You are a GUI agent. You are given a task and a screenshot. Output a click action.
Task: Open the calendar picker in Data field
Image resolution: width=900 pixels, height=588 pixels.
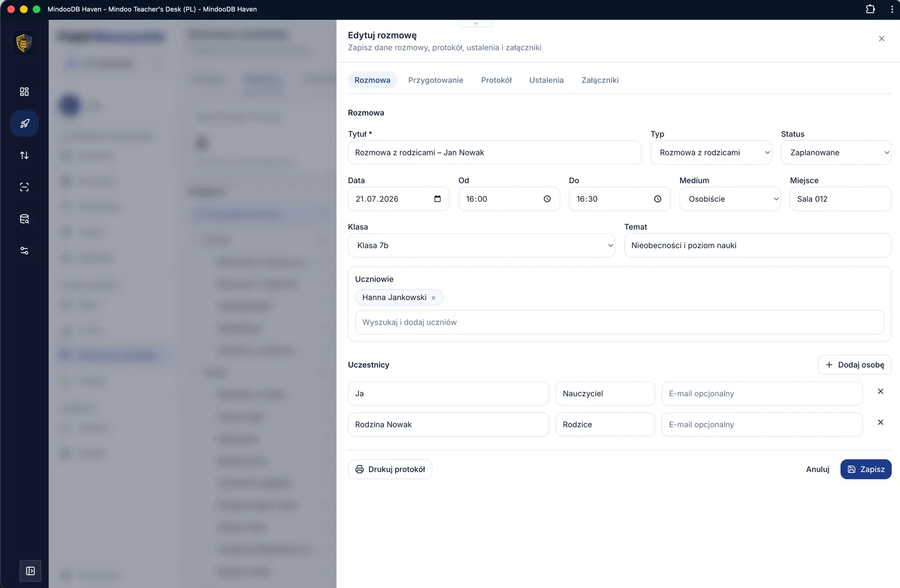pyautogui.click(x=438, y=199)
